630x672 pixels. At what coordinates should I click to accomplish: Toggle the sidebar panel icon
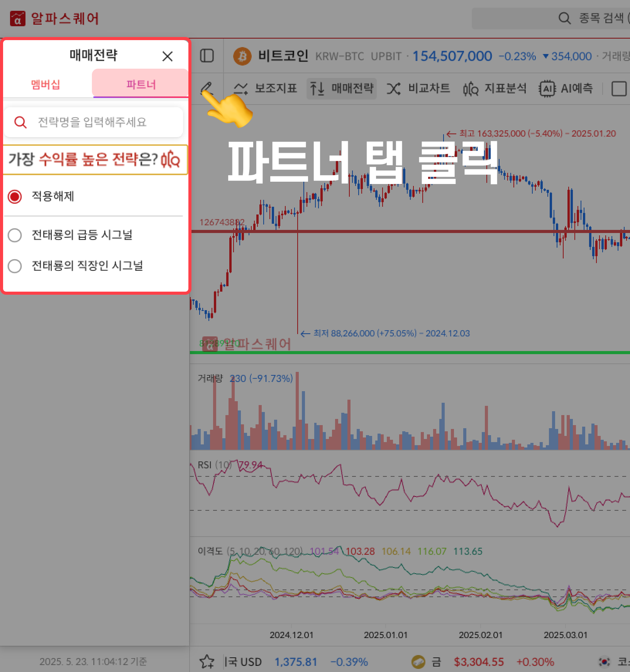[207, 56]
